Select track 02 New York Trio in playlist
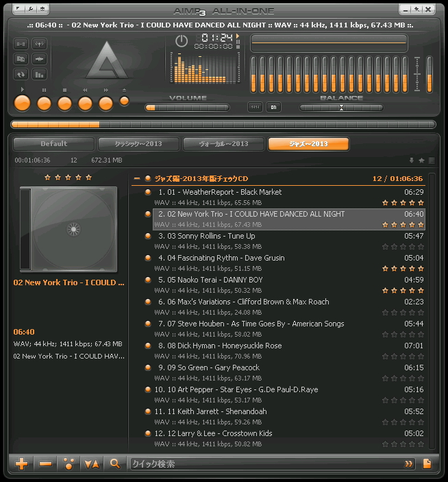 [288, 219]
